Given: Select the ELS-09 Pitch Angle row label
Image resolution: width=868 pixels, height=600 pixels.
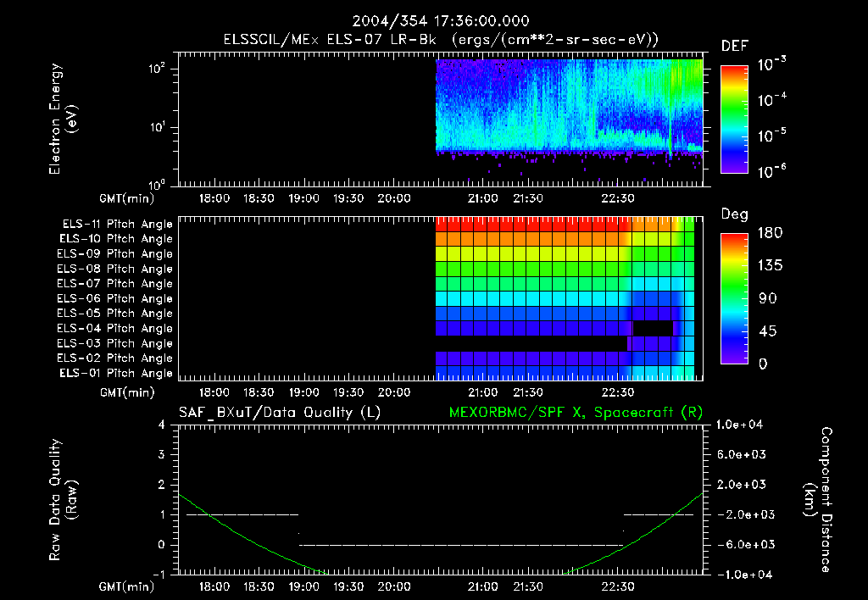Looking at the screenshot, I should click(x=115, y=253).
